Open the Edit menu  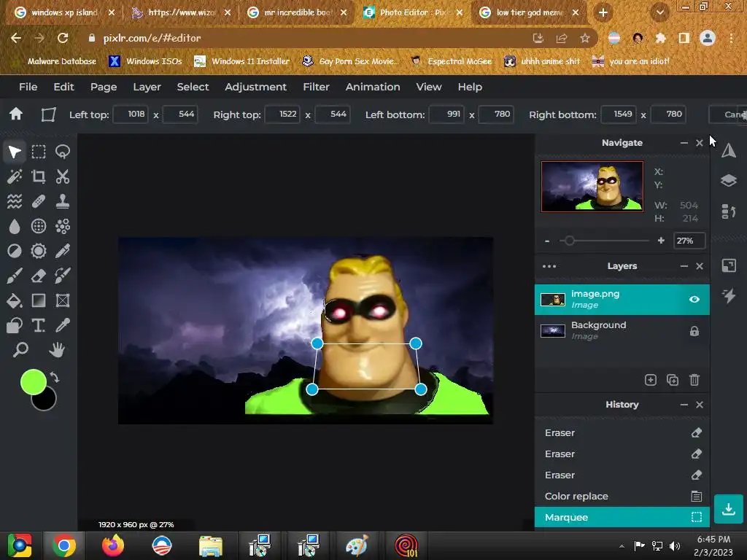(64, 87)
